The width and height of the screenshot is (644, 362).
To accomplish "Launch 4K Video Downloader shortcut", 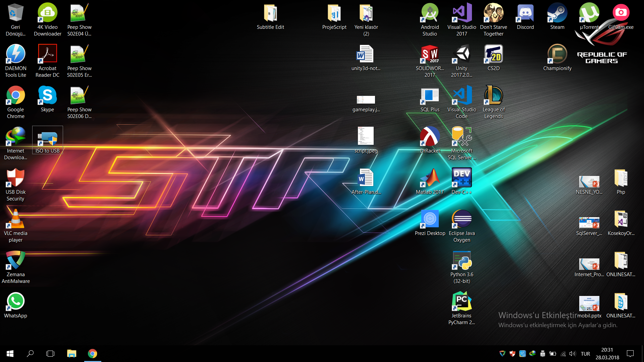I will (x=47, y=19).
